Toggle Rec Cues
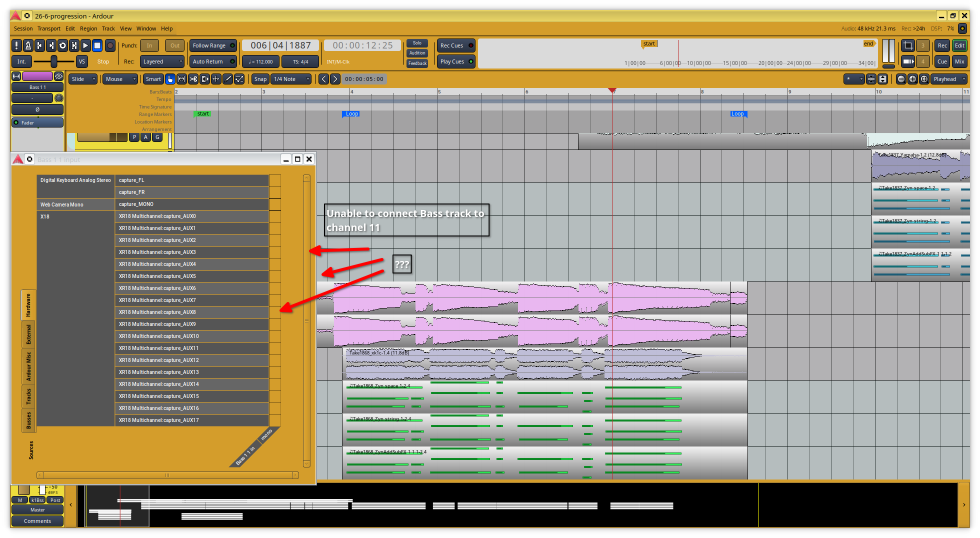Viewport: 980px width, 538px height. pos(456,45)
